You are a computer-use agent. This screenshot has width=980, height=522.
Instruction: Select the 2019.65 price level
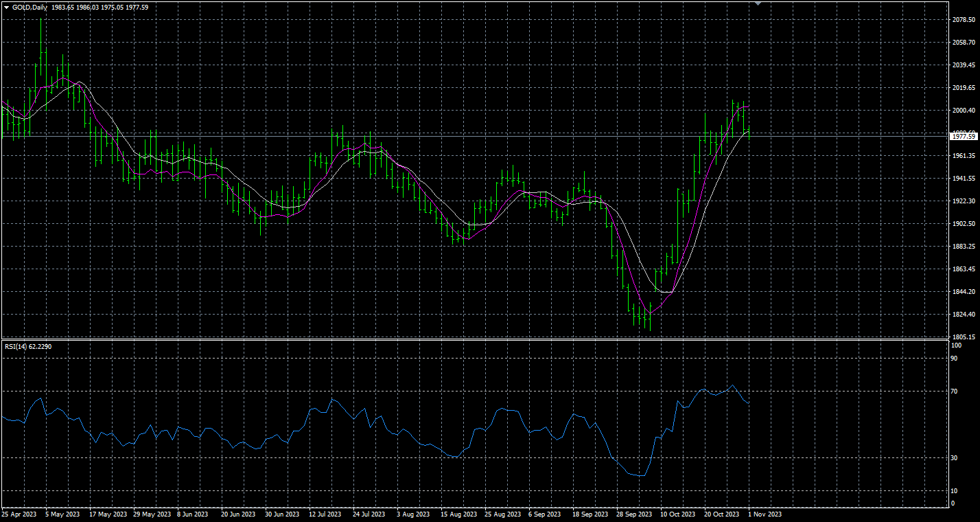(x=964, y=88)
